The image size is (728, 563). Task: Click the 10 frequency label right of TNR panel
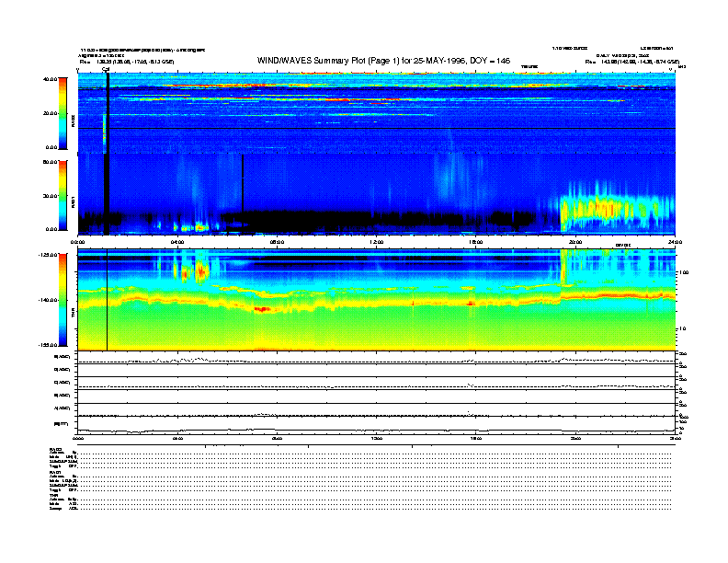(681, 329)
